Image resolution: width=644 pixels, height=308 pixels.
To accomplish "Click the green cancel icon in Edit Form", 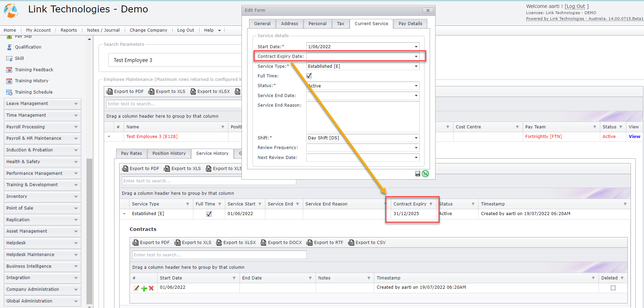I will point(426,174).
